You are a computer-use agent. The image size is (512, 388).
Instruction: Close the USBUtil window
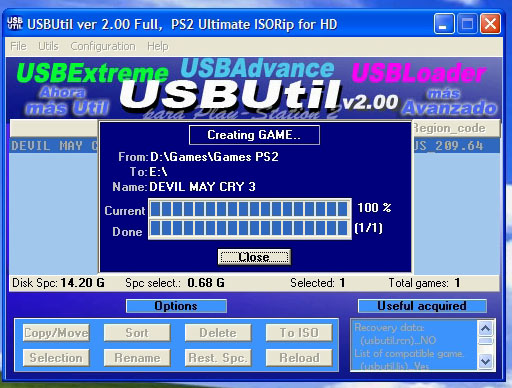click(490, 24)
